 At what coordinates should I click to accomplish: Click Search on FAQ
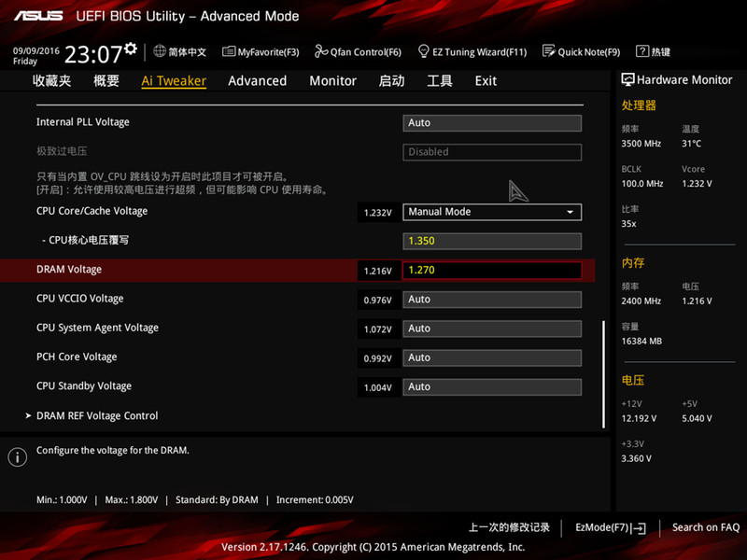click(706, 527)
